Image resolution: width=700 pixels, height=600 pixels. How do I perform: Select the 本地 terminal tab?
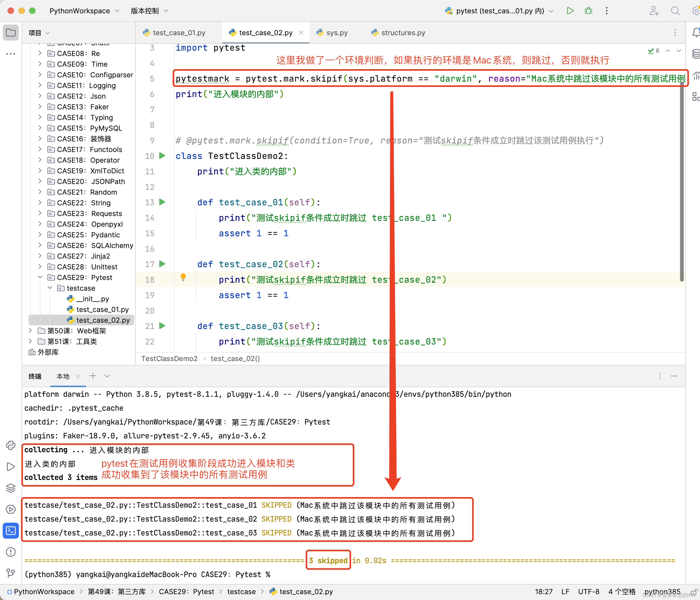(63, 376)
